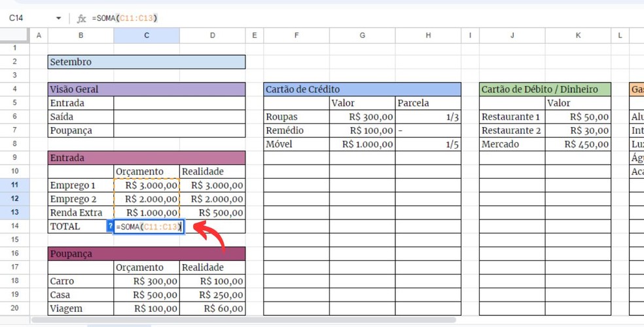Select the Poupança cell under Visão Geral
Viewport: 644px width, 327px height.
[81, 130]
